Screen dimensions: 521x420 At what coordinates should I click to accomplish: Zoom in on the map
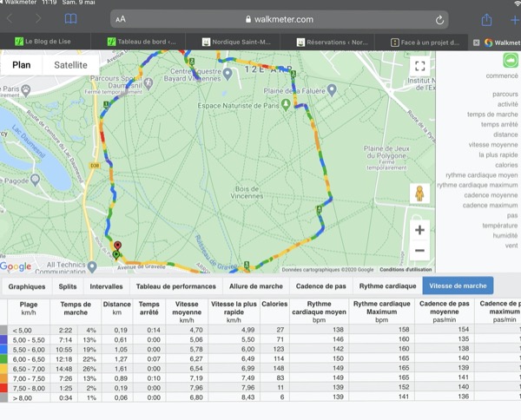tap(419, 230)
